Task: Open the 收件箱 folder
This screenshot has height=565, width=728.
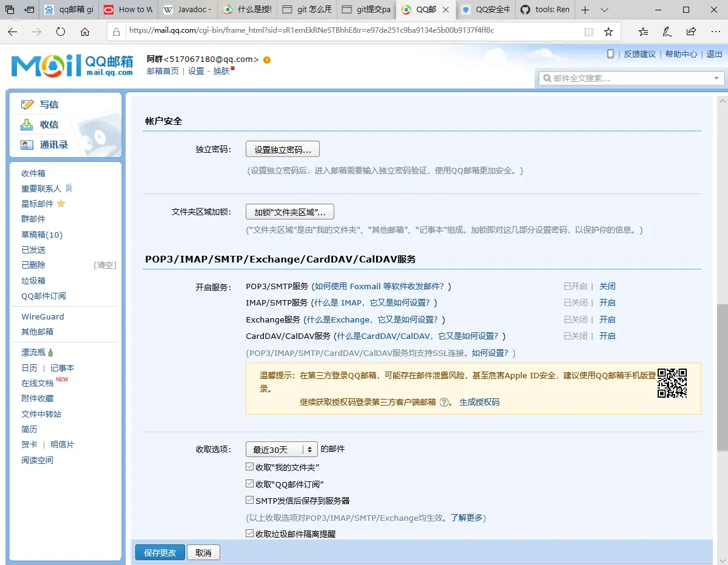Action: (x=33, y=173)
